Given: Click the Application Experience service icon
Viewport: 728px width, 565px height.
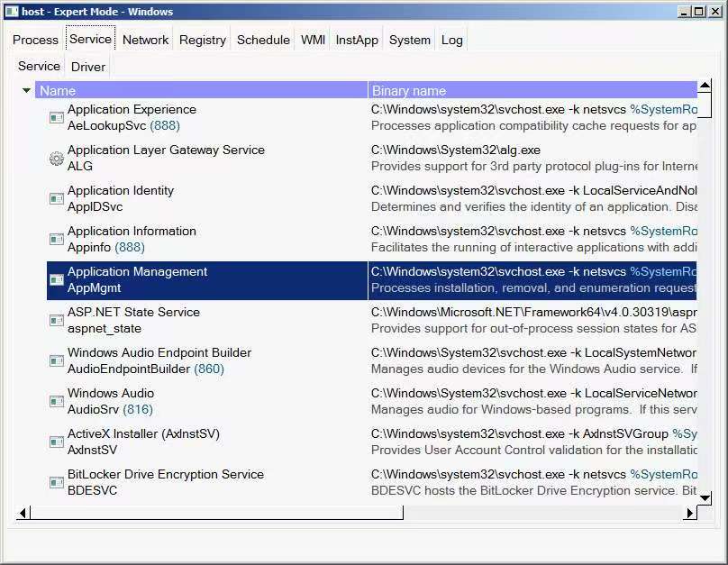Looking at the screenshot, I should coord(56,118).
